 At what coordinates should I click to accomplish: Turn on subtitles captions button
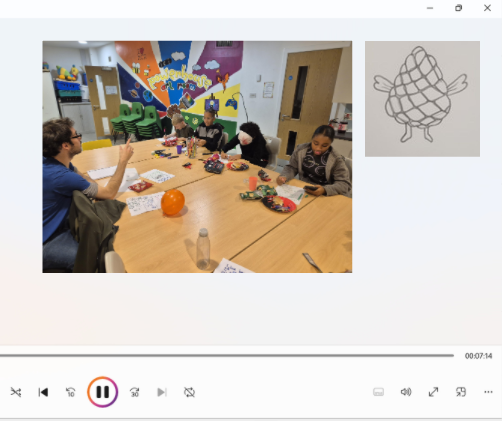pos(378,392)
